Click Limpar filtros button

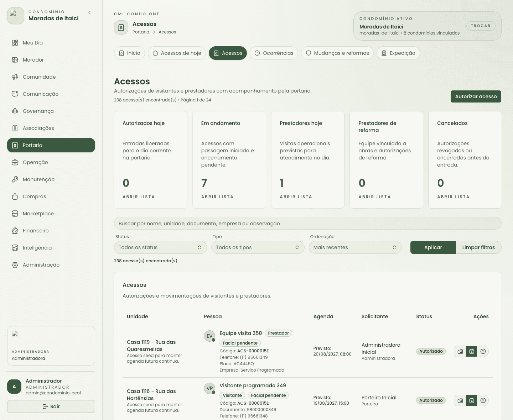(478, 247)
